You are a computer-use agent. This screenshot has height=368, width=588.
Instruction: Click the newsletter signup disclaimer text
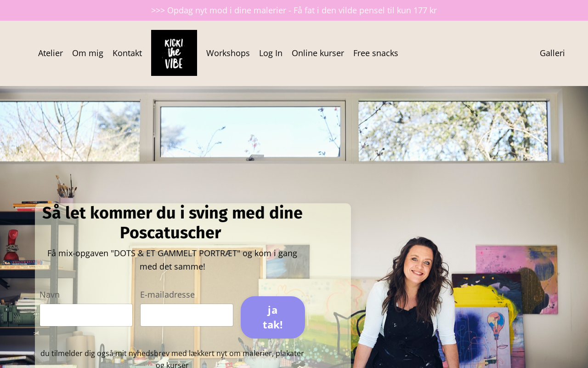172,359
